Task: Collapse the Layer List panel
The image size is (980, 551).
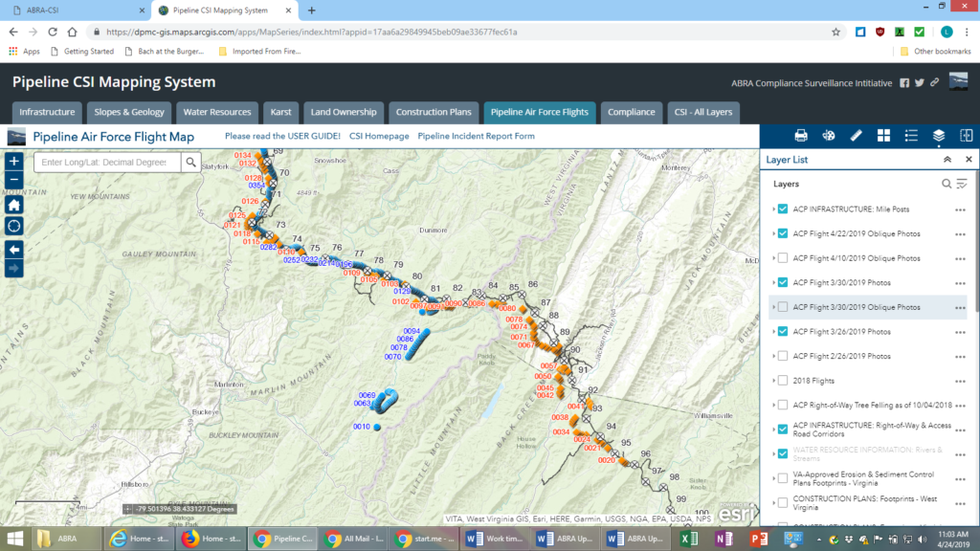Action: (948, 159)
